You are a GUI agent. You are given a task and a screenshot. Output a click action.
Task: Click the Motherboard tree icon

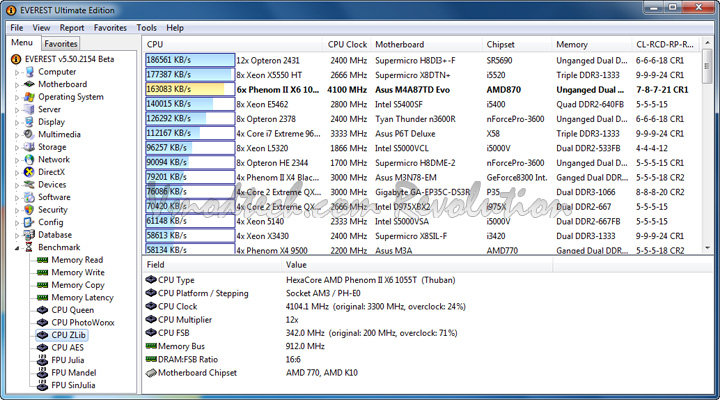pos(29,84)
